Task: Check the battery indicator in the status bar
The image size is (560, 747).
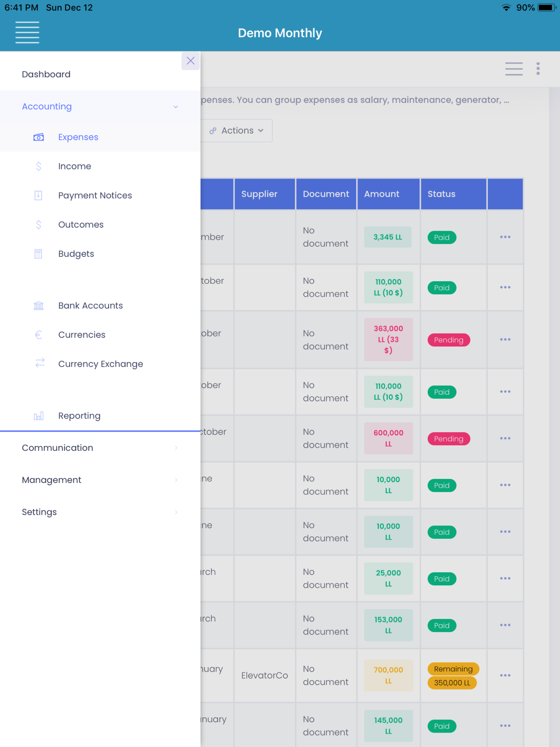Action: [x=547, y=7]
